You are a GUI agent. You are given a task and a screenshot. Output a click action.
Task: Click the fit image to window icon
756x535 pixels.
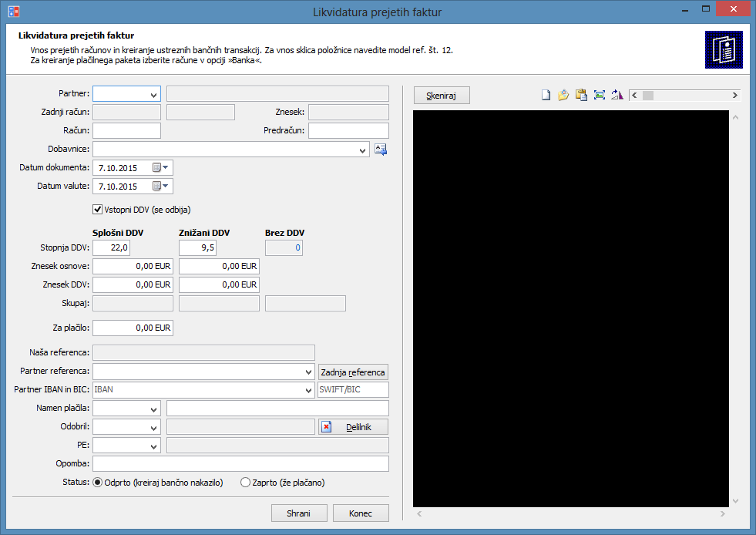[x=600, y=95]
